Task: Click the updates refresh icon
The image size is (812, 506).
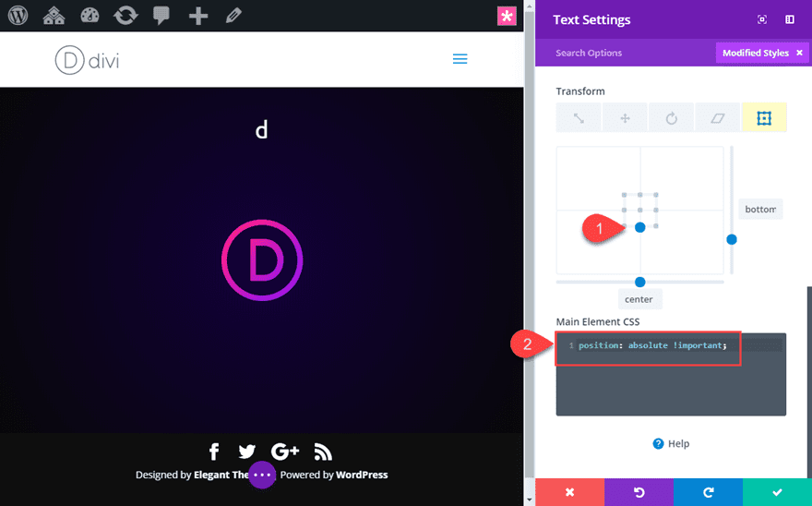Action: click(x=125, y=16)
